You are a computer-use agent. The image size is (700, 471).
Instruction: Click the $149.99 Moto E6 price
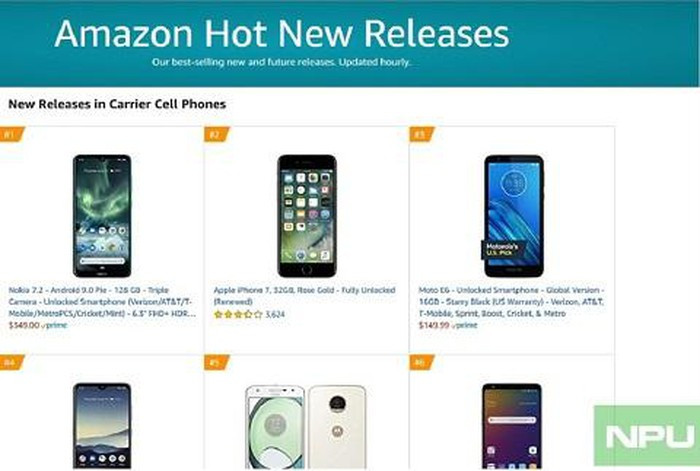pyautogui.click(x=434, y=325)
